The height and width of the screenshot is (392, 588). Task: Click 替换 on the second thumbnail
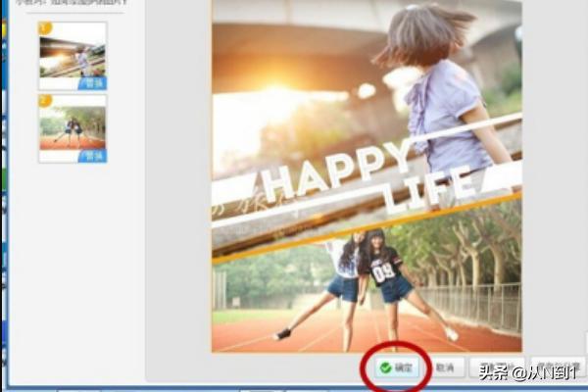click(93, 155)
